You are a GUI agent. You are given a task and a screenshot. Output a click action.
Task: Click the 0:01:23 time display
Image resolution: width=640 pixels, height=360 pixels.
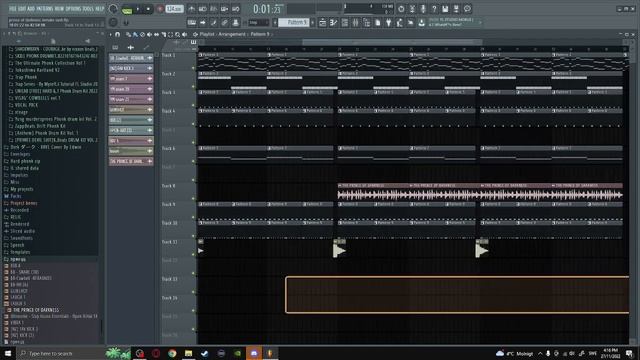click(267, 9)
